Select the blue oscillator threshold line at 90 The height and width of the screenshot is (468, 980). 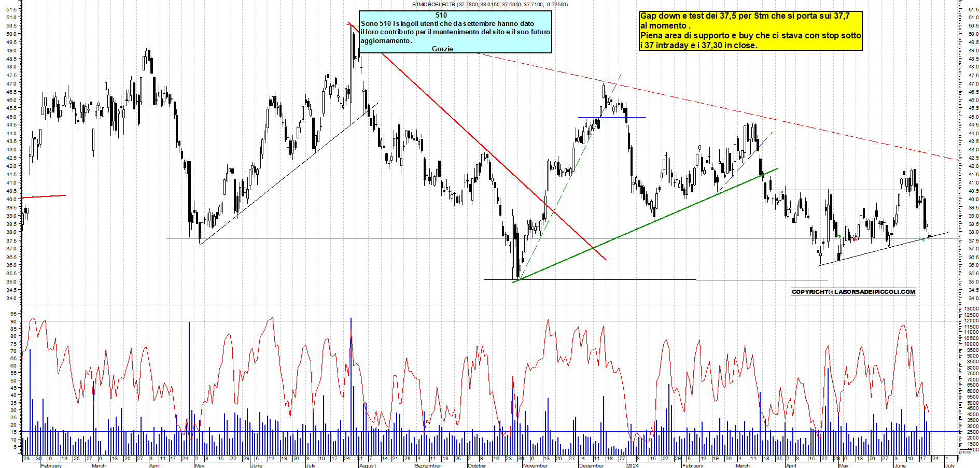click(x=490, y=321)
